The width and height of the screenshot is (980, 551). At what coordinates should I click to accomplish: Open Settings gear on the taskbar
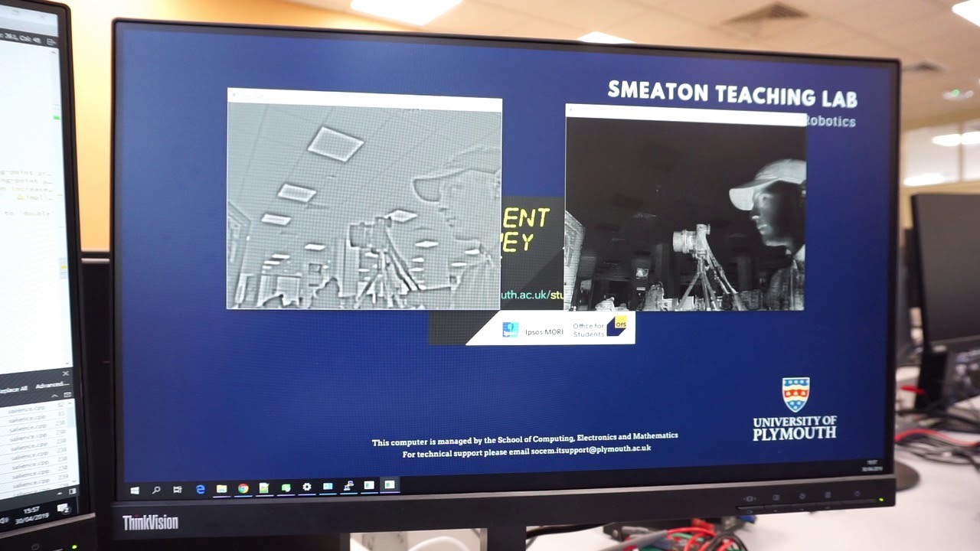pos(307,487)
